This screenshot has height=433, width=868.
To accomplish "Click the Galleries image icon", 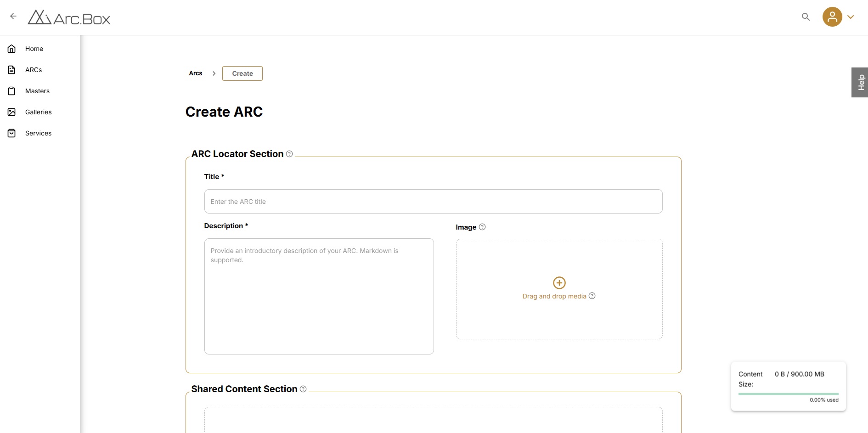I will click(x=12, y=112).
